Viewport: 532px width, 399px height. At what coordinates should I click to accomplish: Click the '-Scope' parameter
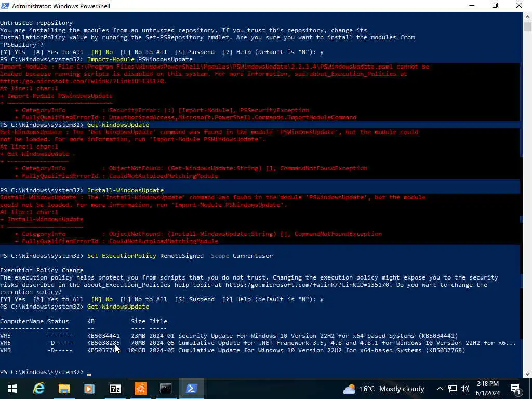tap(218, 256)
